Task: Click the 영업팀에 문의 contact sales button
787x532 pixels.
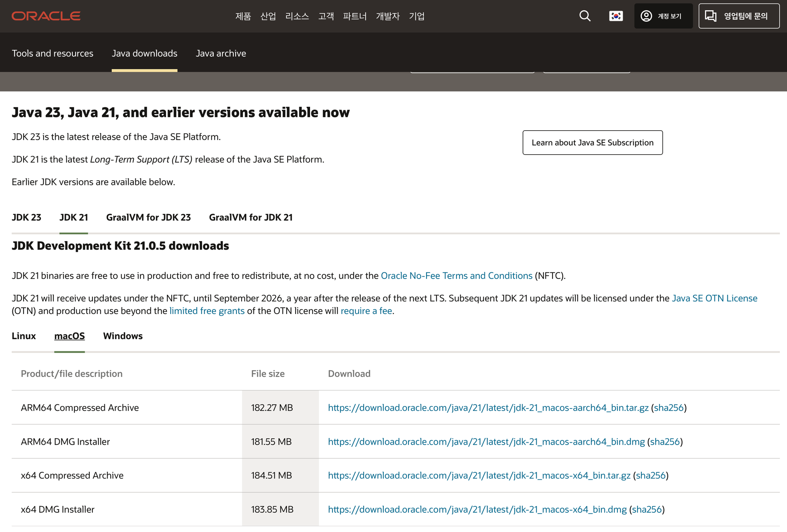Action: pyautogui.click(x=739, y=16)
